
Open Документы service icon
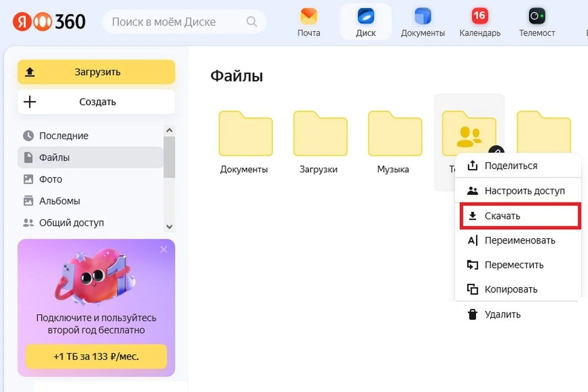(423, 22)
